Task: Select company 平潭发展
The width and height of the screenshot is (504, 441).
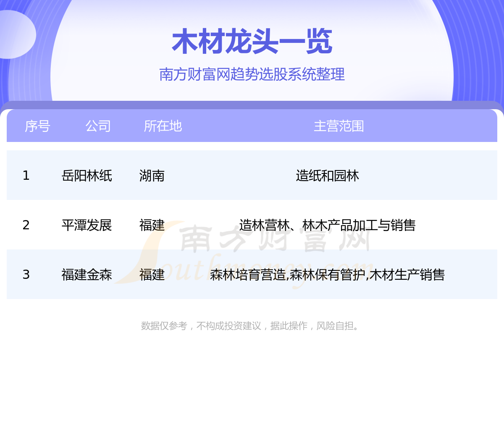Action: (x=87, y=225)
